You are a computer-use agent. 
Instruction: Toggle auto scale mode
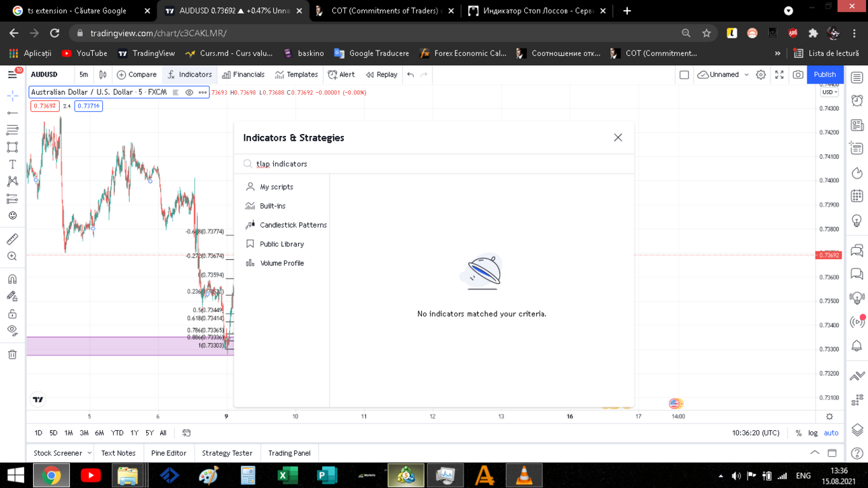click(x=831, y=433)
